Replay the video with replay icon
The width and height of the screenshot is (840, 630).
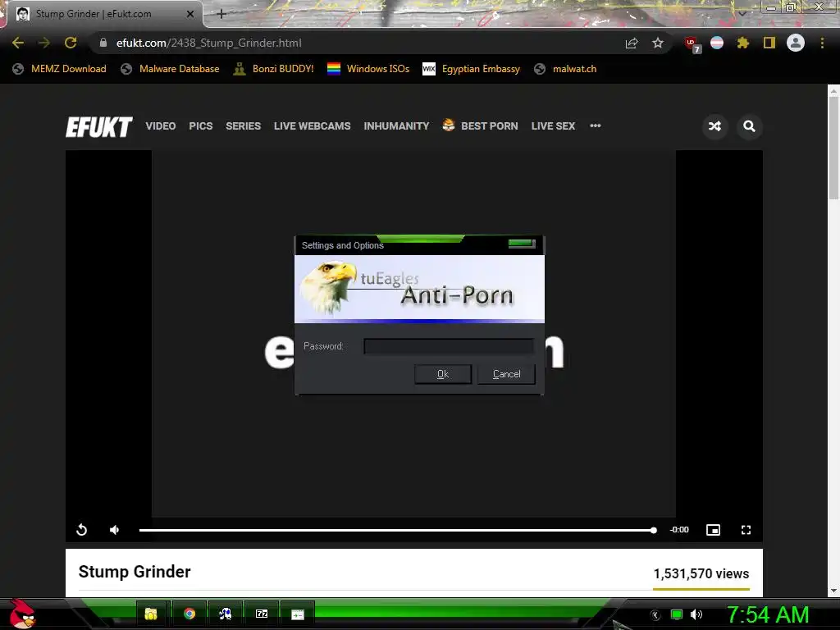81,530
